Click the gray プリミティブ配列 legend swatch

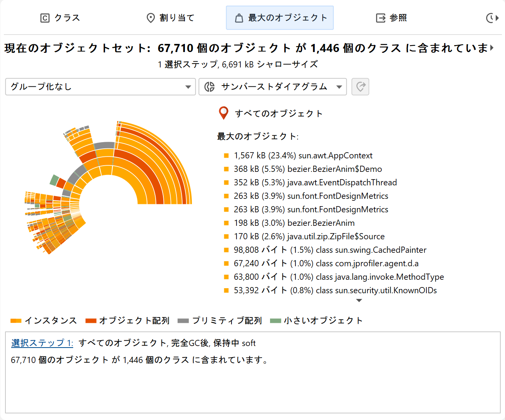[183, 321]
